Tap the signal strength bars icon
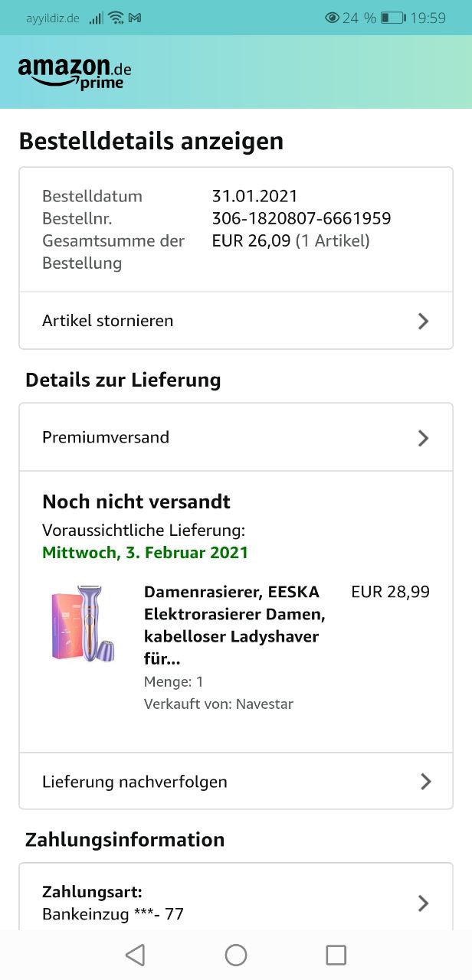Screen dimensions: 472x980 (96, 18)
